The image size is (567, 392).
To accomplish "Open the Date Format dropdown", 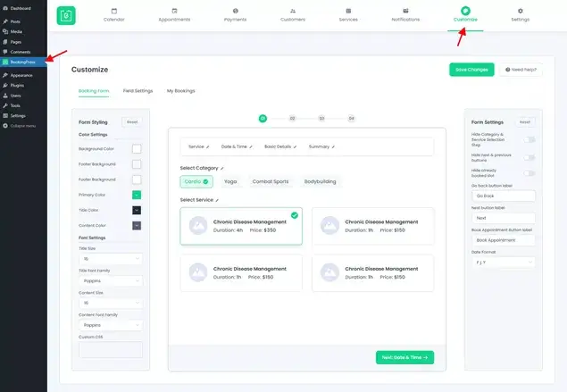I will 504,263.
